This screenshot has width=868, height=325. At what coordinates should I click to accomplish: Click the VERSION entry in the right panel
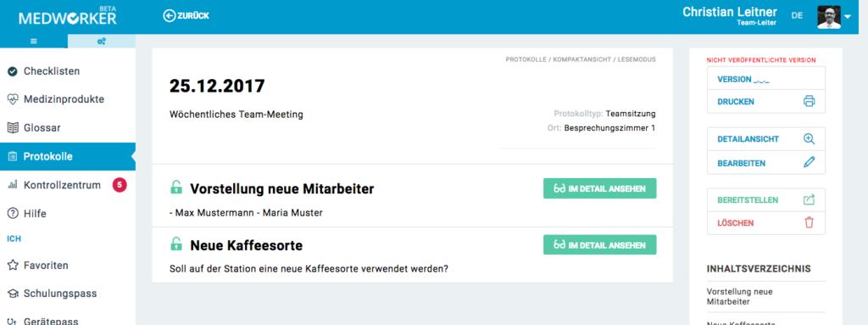765,79
